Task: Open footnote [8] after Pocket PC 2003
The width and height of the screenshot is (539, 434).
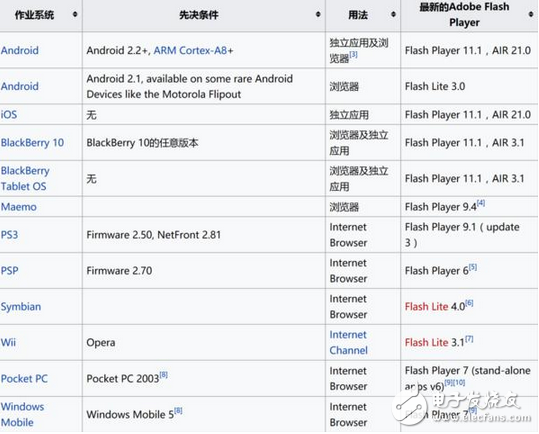Action: (164, 375)
